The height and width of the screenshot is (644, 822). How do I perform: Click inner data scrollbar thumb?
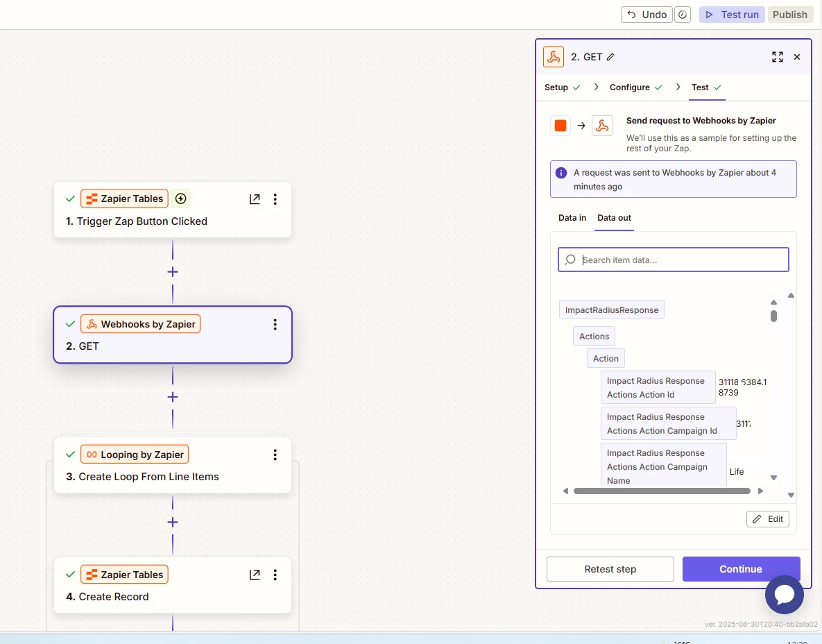point(773,316)
